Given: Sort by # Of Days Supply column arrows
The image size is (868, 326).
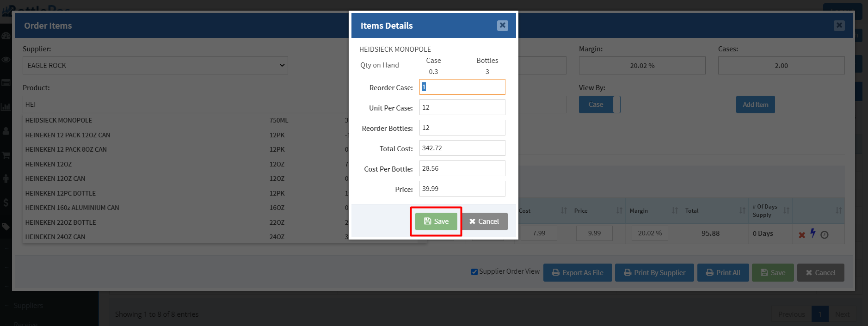Looking at the screenshot, I should (x=786, y=210).
